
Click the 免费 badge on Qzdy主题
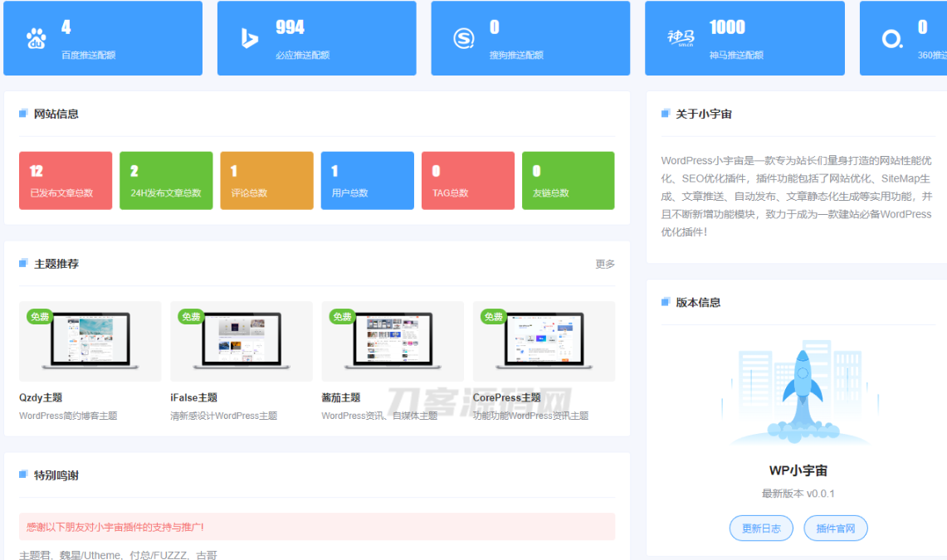(x=39, y=316)
